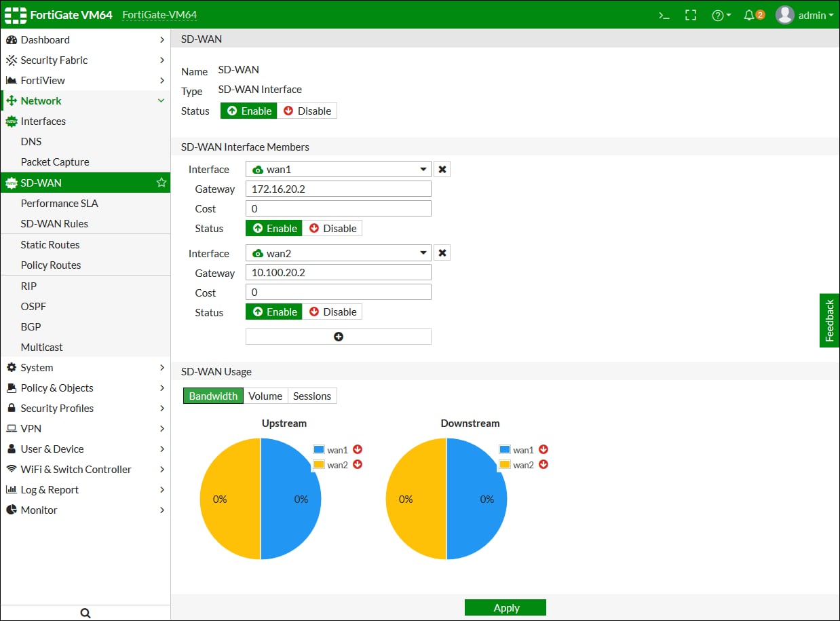840x621 pixels.
Task: Set wan2 member status to Enable
Action: (x=274, y=312)
